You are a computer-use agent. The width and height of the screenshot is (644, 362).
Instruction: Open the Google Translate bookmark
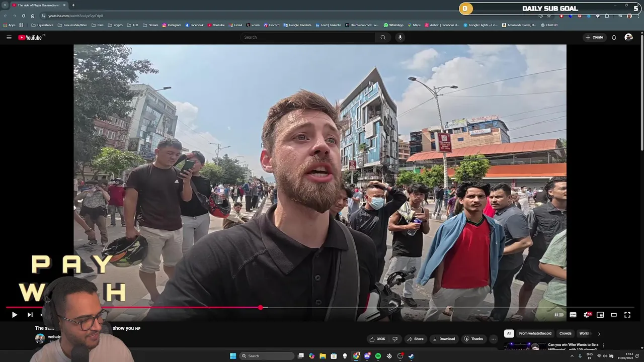click(x=297, y=25)
